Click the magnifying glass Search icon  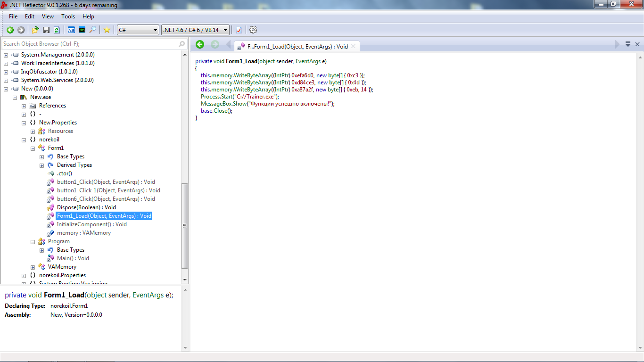93,30
